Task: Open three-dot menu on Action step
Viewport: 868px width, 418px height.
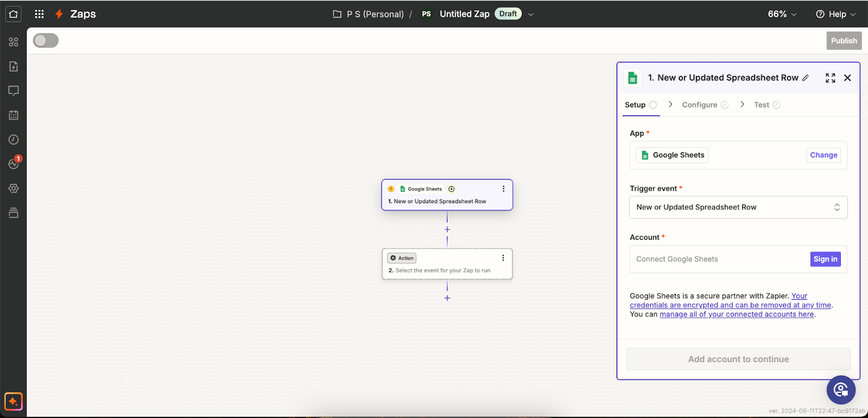Action: (503, 258)
